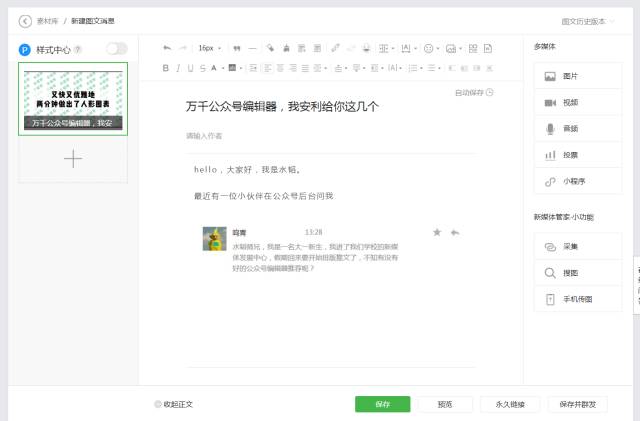640x421 pixels.
Task: Insert a horizontal divider line
Action: (253, 48)
